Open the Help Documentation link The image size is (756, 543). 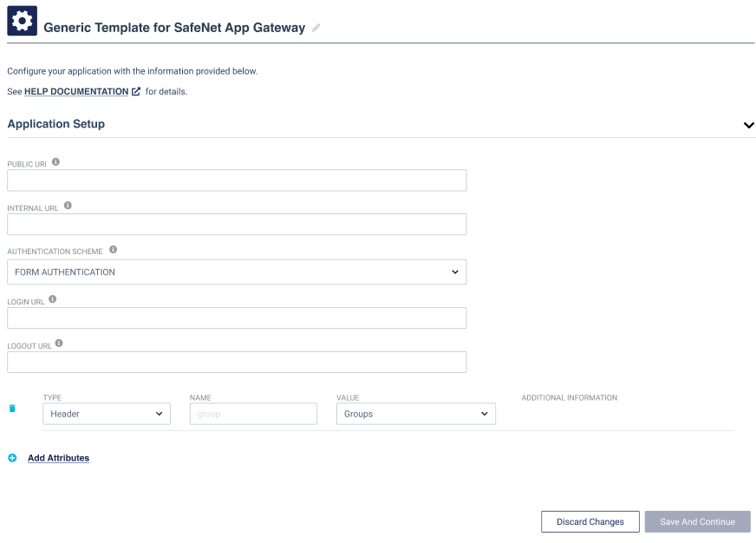click(76, 92)
